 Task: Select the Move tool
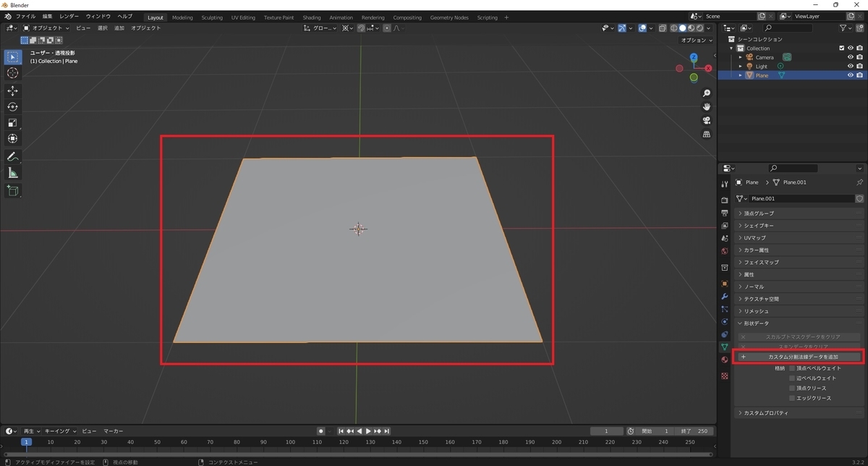pyautogui.click(x=13, y=91)
